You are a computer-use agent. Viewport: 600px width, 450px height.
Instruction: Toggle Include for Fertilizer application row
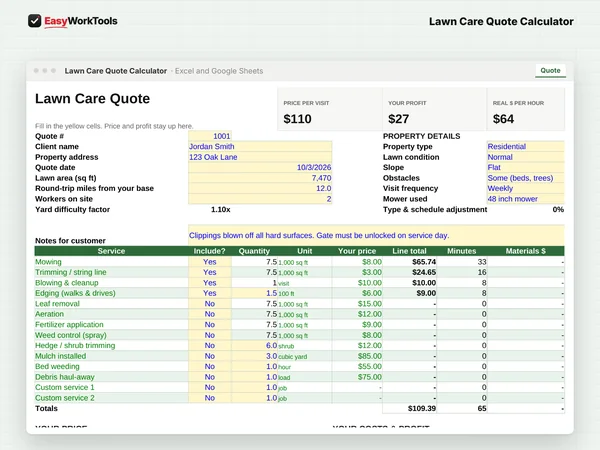point(210,324)
